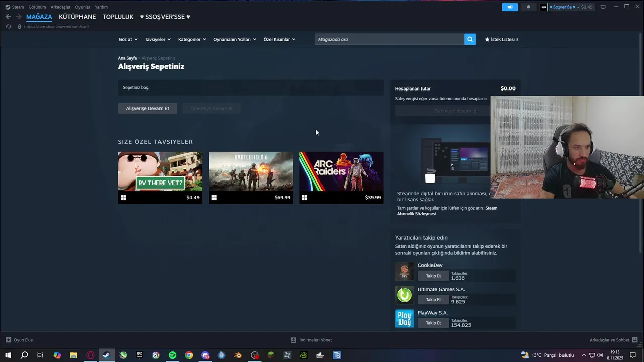The image size is (644, 362).
Task: Focus the Mağazada ara search field
Action: 389,39
